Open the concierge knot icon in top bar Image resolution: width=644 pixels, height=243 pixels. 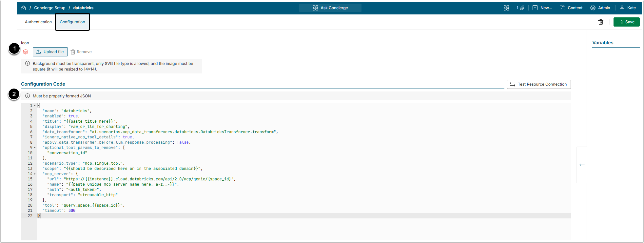click(x=506, y=8)
